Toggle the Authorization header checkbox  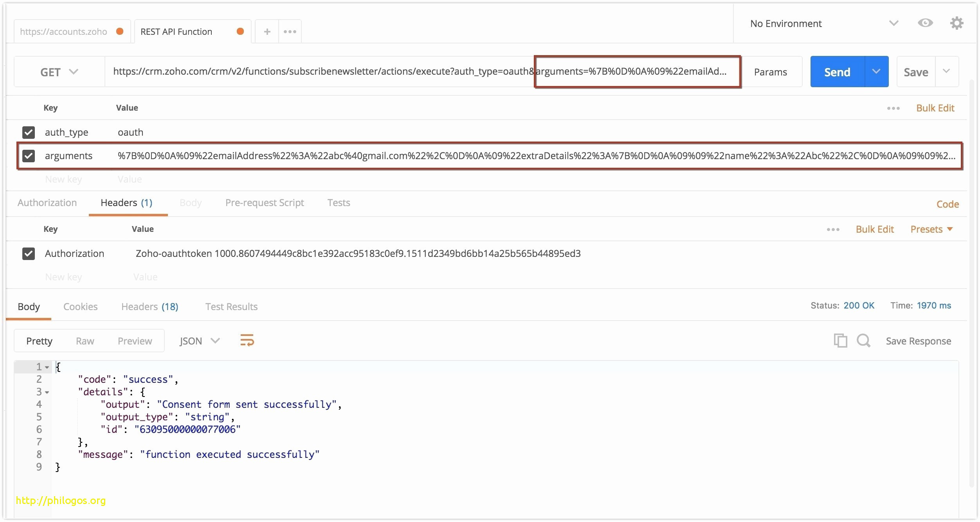pyautogui.click(x=29, y=253)
